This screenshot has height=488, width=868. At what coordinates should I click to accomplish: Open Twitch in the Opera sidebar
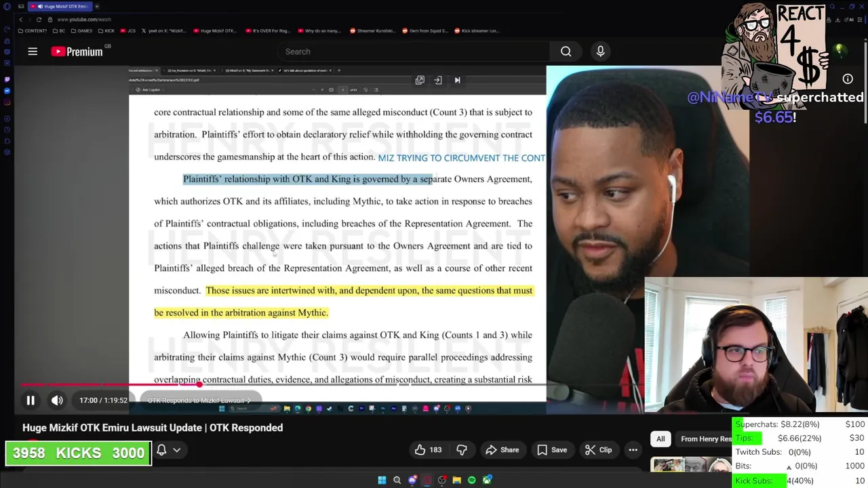click(7, 79)
